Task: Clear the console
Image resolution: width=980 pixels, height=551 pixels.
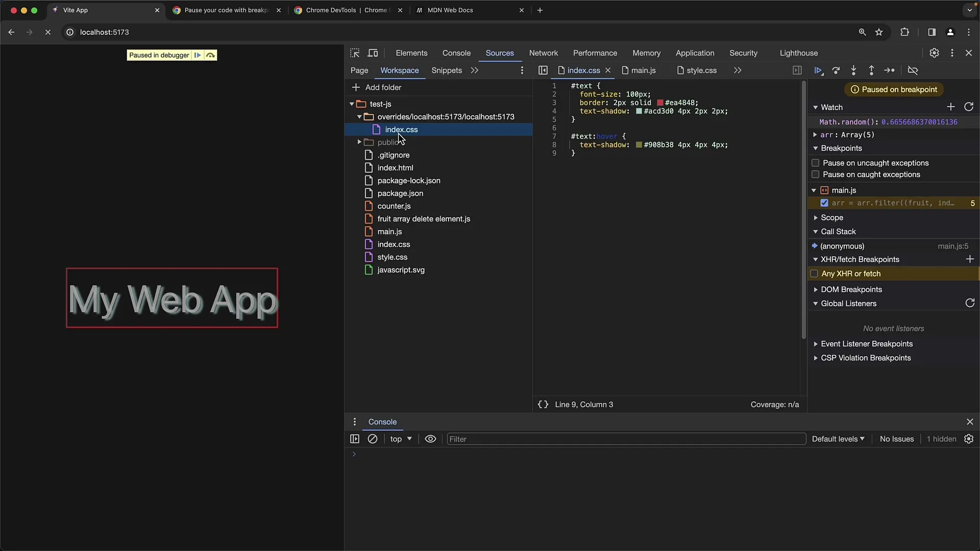Action: coord(373,439)
